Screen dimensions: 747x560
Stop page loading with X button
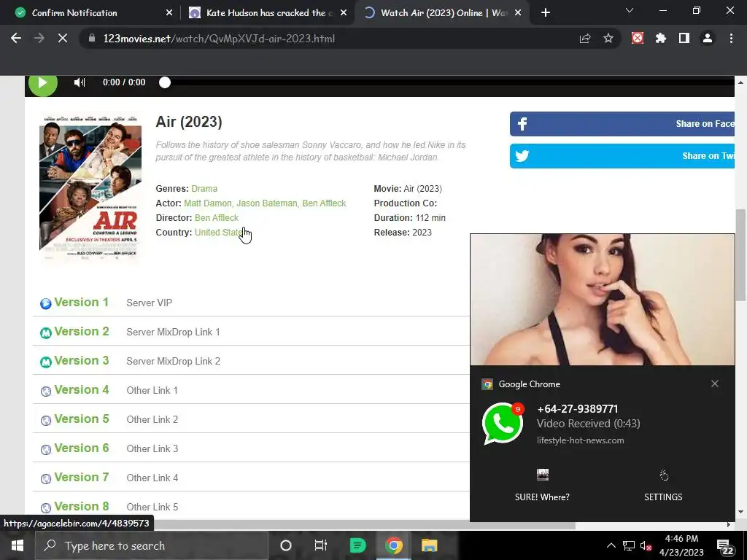click(x=63, y=39)
